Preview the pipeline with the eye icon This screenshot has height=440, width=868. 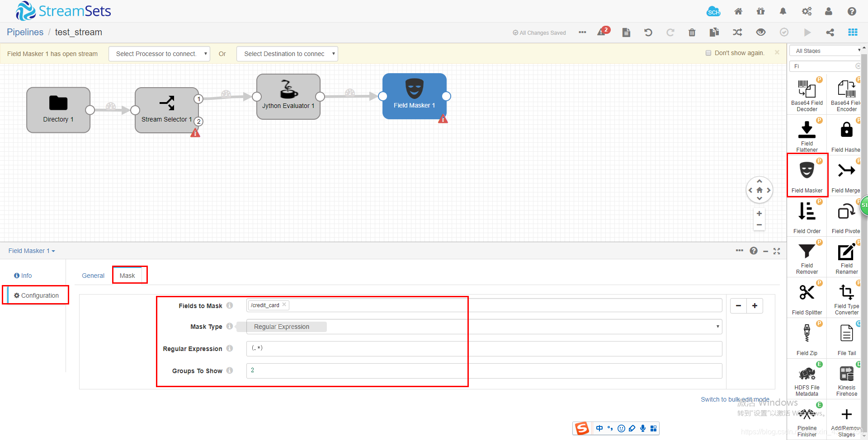coord(761,32)
